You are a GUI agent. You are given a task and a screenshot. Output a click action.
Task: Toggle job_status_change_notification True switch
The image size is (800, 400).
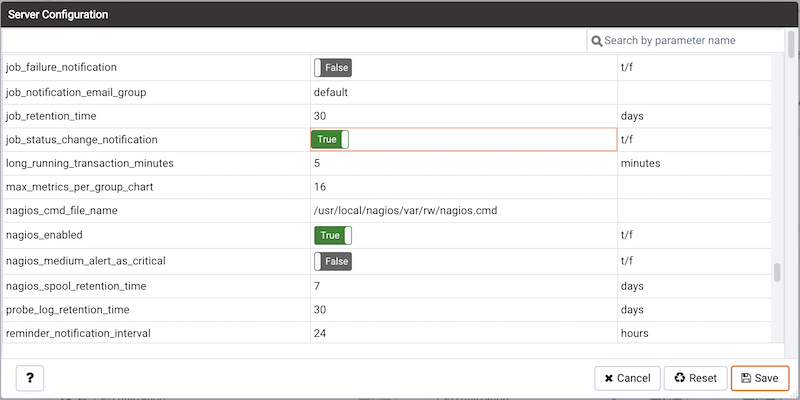tap(330, 139)
